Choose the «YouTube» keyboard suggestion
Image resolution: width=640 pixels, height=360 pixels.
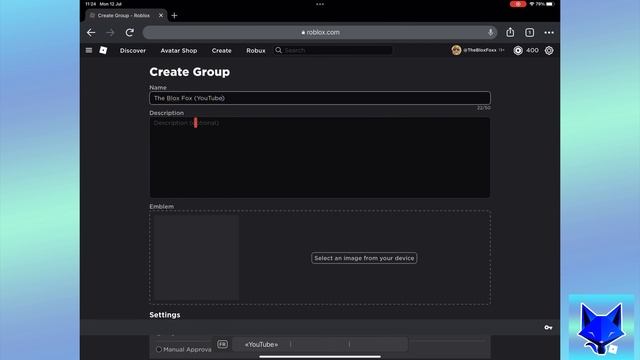[261, 344]
